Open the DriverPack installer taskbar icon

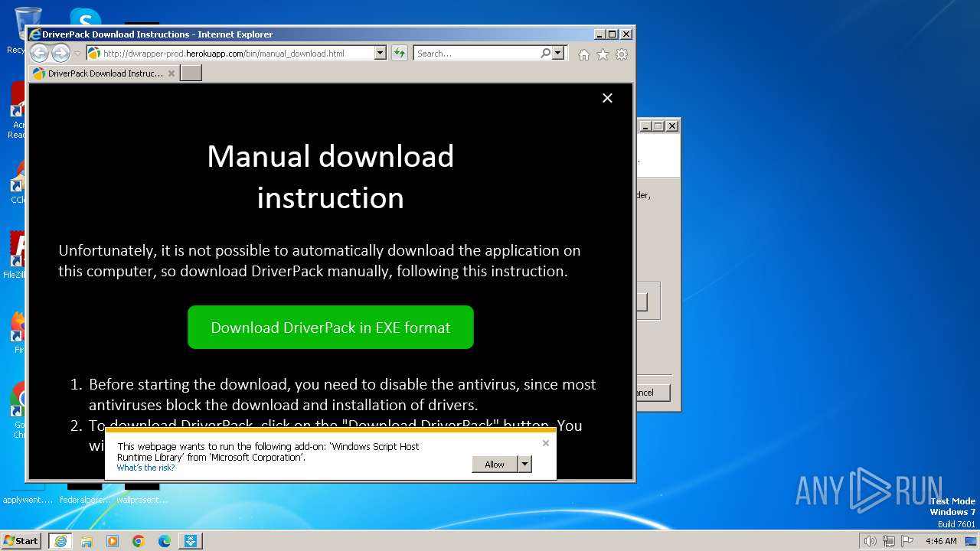(191, 541)
